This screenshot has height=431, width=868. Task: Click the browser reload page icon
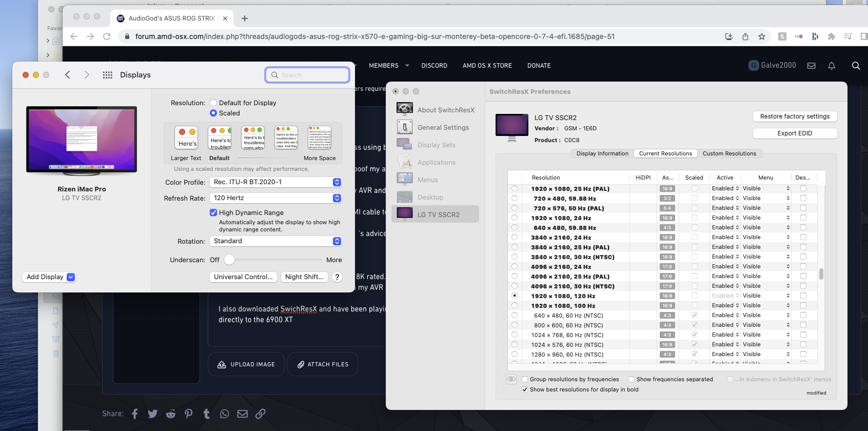(107, 36)
